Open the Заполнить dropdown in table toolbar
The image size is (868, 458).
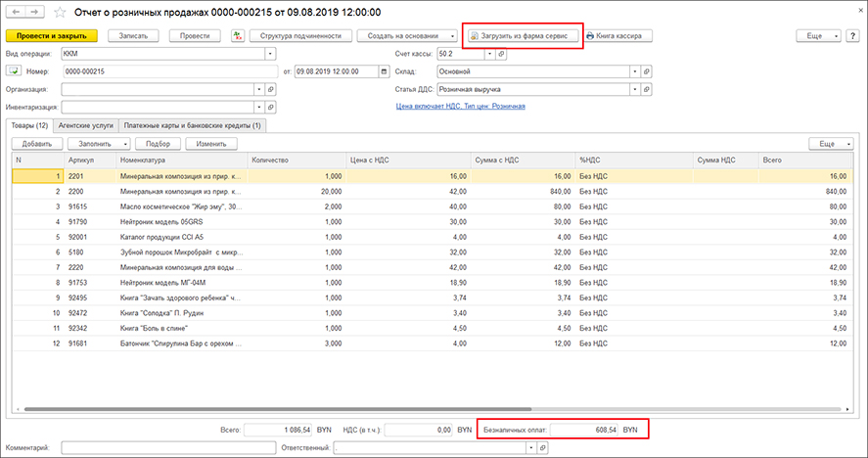pos(99,144)
